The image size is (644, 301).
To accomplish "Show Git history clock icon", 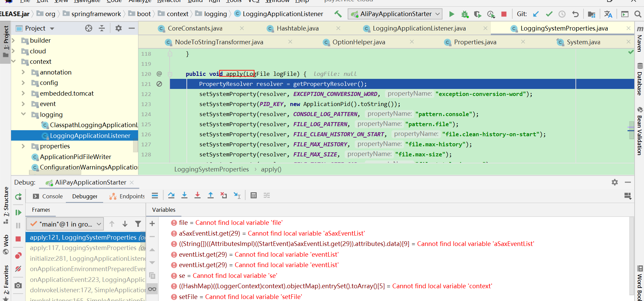I will pyautogui.click(x=562, y=14).
